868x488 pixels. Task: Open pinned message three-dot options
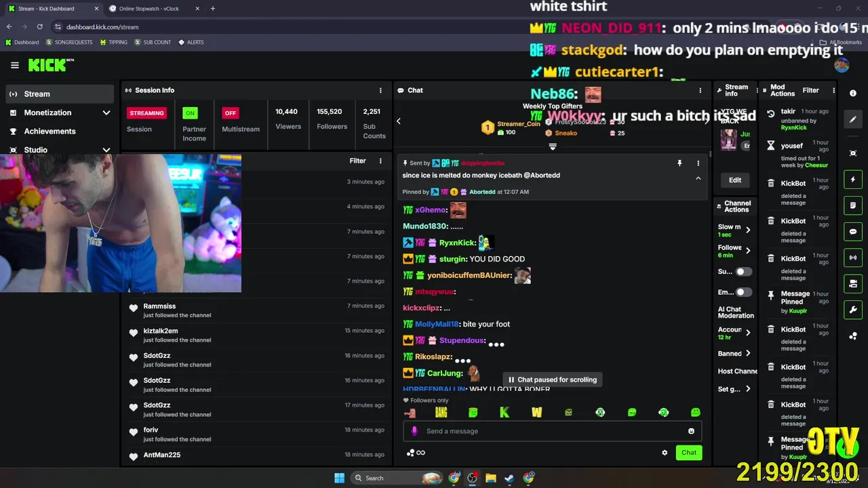pos(698,163)
